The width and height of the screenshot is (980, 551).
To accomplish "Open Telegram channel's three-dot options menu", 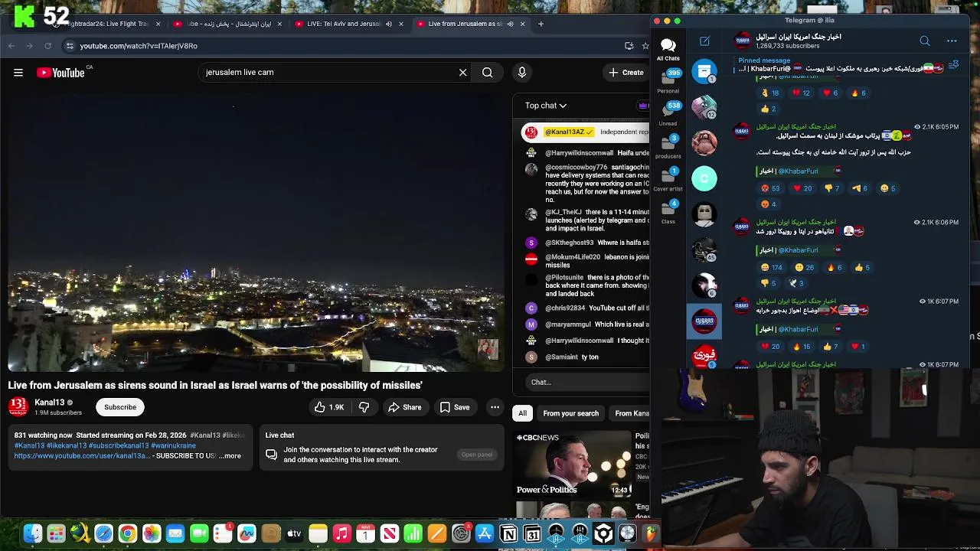I will point(952,41).
